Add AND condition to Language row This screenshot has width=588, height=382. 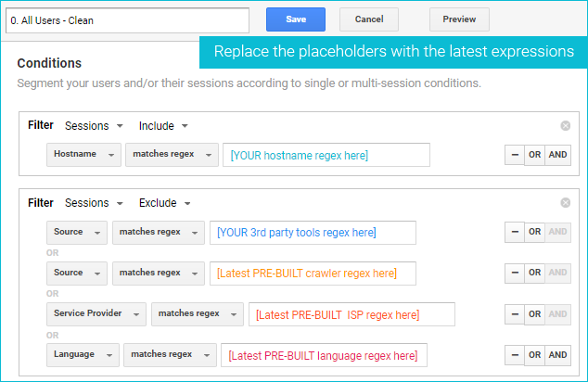(557, 354)
